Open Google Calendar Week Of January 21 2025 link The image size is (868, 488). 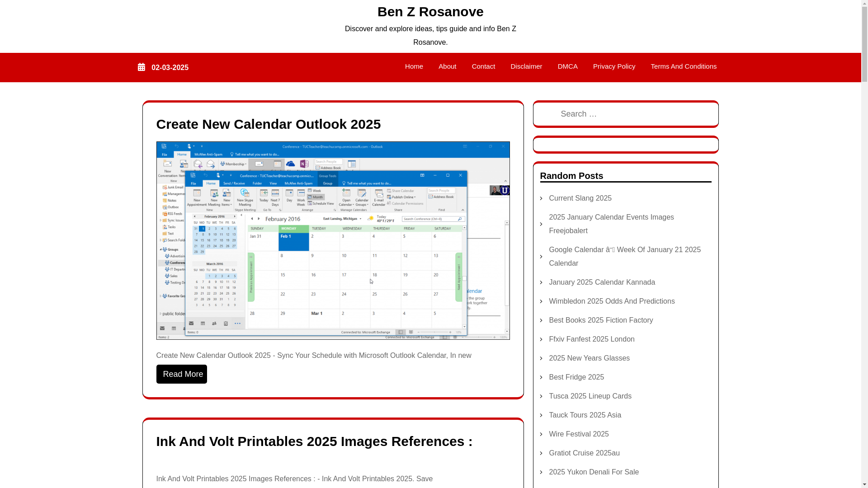(625, 257)
